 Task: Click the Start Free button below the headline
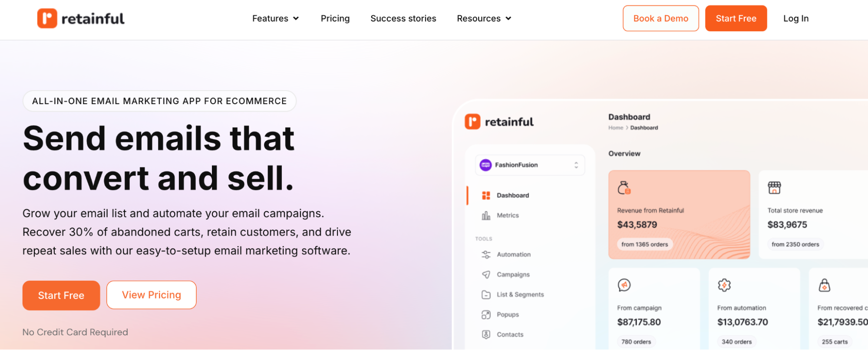tap(61, 295)
